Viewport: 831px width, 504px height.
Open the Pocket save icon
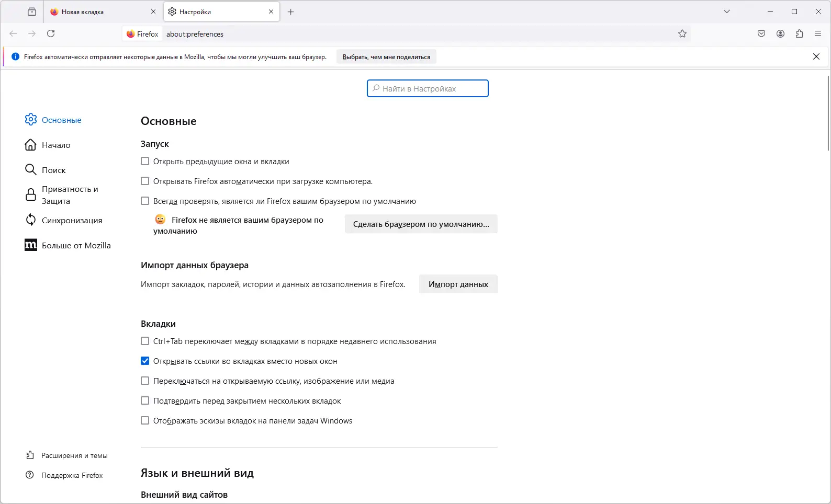tap(761, 34)
